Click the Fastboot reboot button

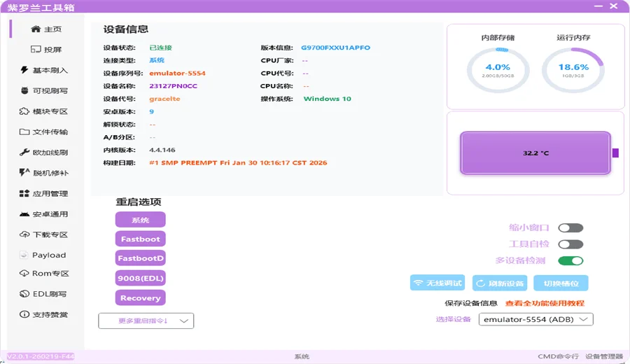[x=140, y=239]
